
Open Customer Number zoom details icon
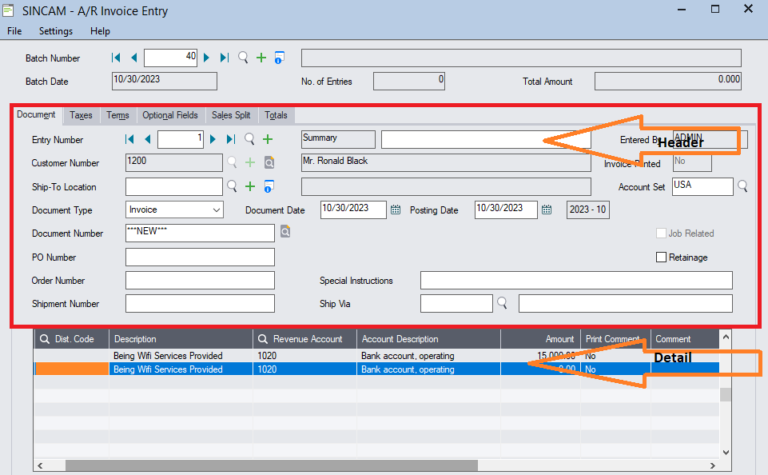click(x=269, y=162)
